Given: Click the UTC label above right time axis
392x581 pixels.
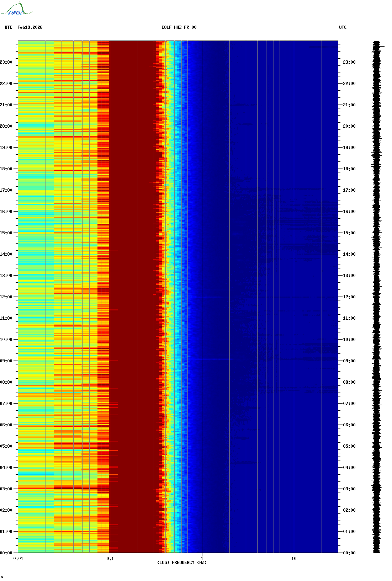Looking at the screenshot, I should coord(343,27).
